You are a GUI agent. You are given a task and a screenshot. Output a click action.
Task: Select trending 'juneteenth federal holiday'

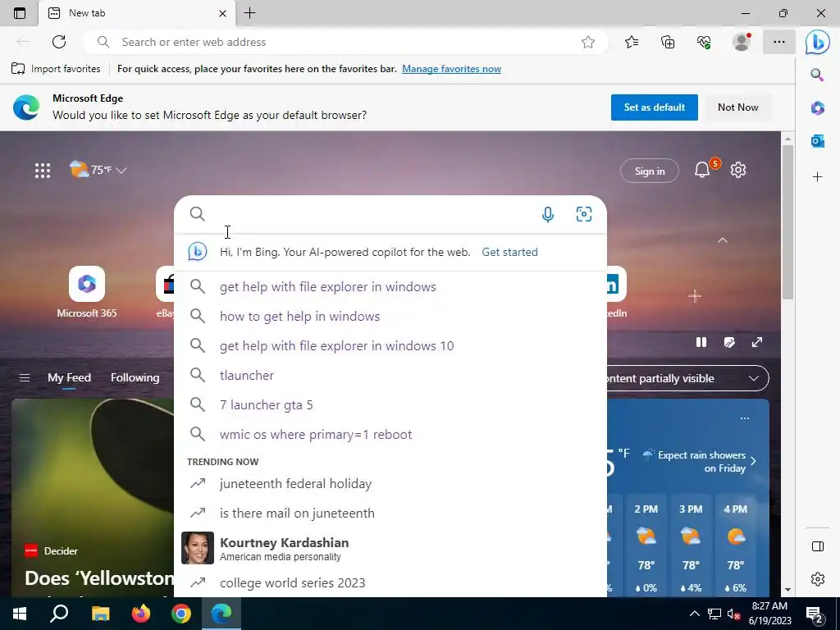(390, 483)
